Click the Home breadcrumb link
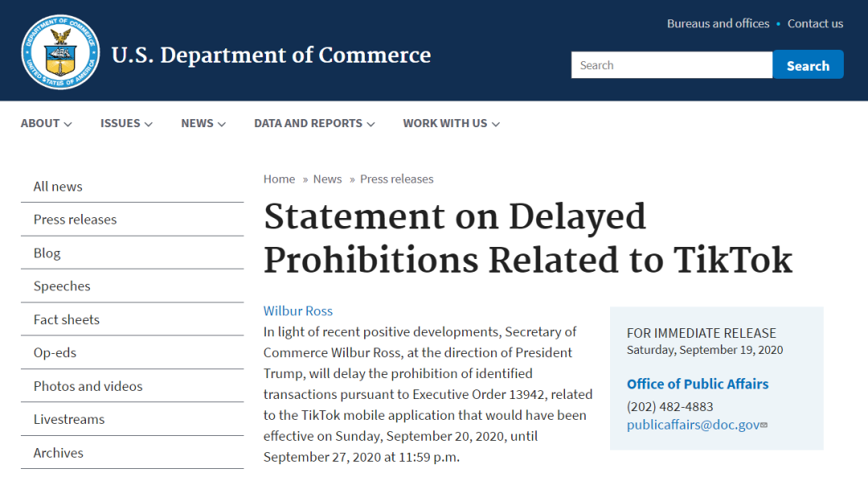 click(x=279, y=179)
